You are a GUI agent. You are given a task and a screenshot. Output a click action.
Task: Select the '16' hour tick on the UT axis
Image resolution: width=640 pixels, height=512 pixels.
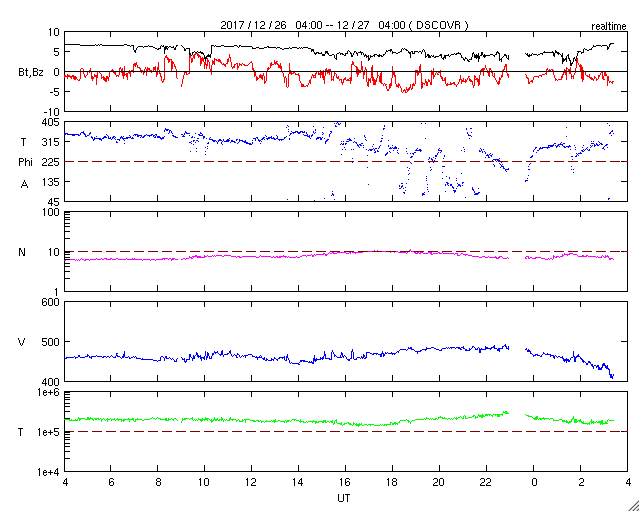pos(345,482)
